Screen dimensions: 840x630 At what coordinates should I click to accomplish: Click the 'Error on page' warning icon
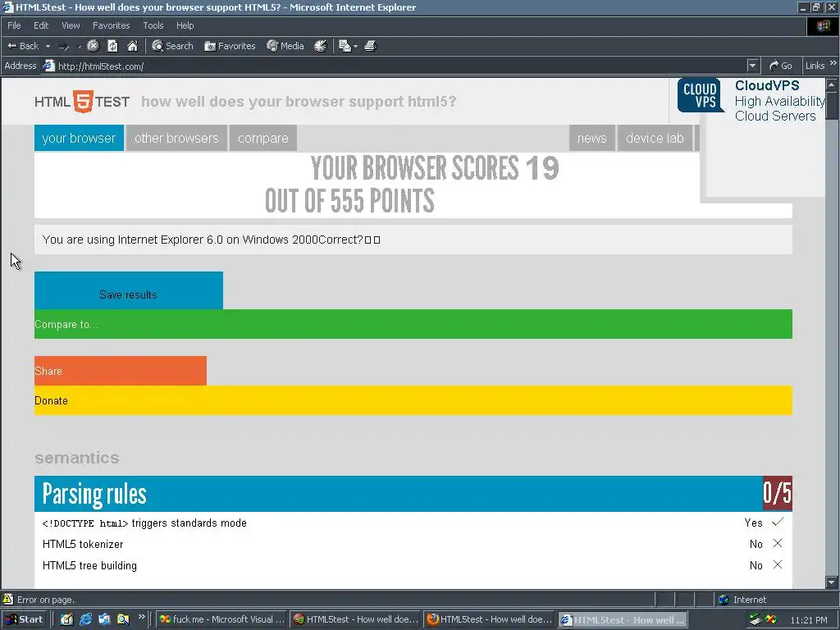point(8,599)
